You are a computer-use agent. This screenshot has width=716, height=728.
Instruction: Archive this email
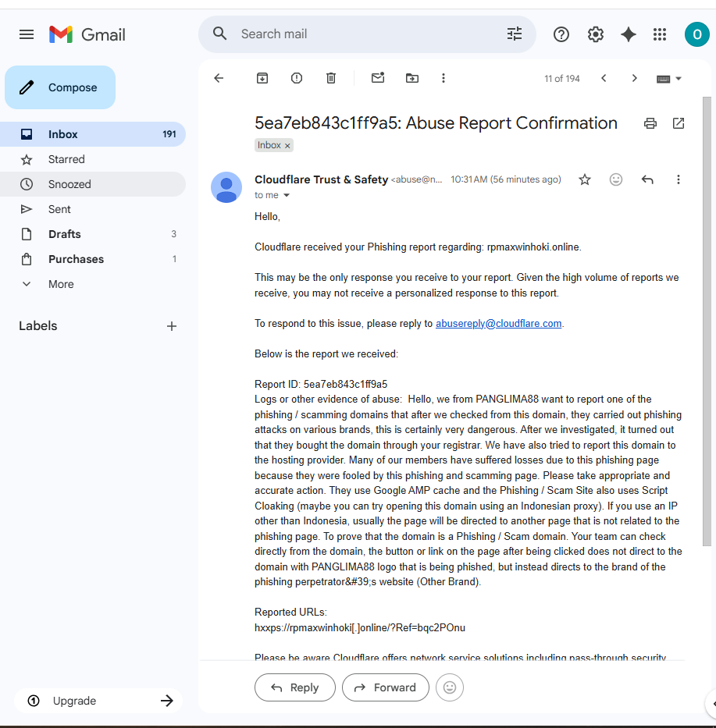coord(262,78)
